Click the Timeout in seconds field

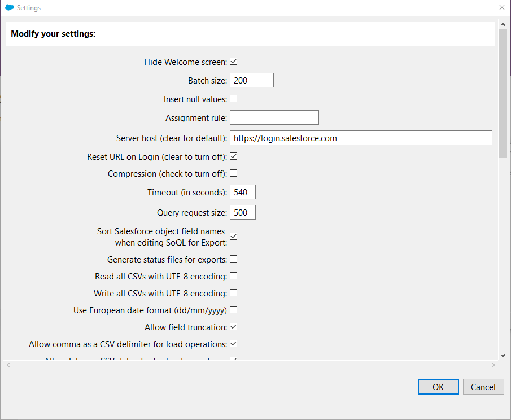pos(243,193)
